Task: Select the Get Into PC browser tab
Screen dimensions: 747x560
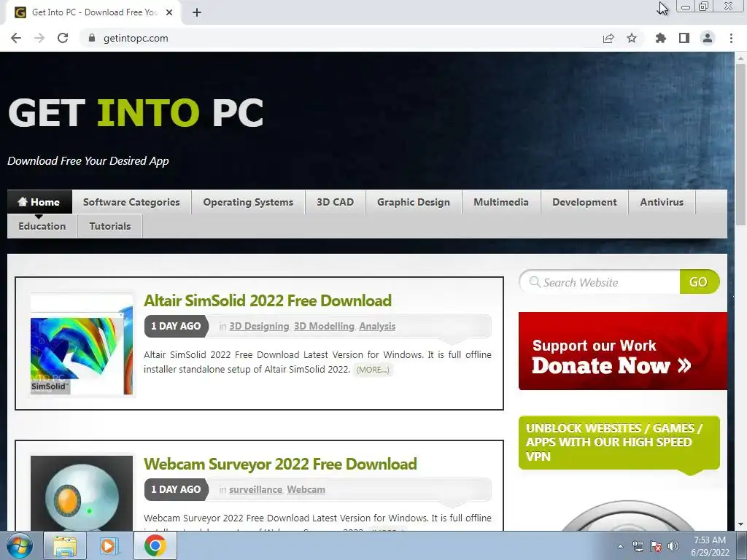Action: (93, 12)
